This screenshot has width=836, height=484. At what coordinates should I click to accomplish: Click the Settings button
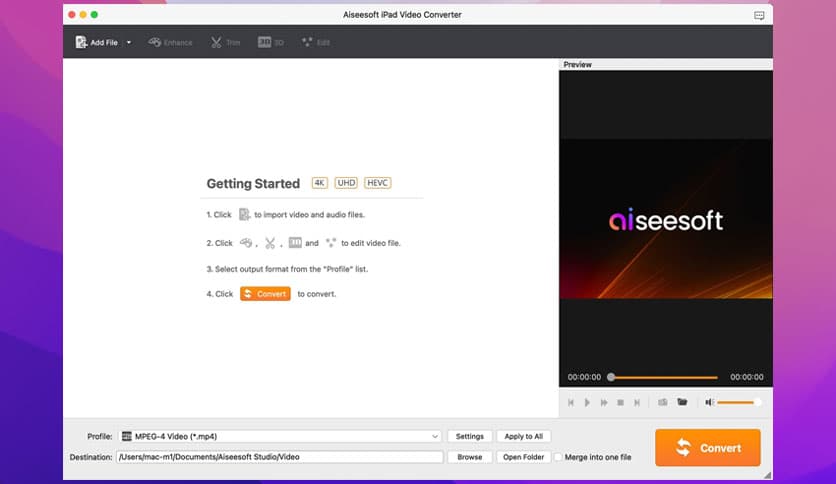470,436
